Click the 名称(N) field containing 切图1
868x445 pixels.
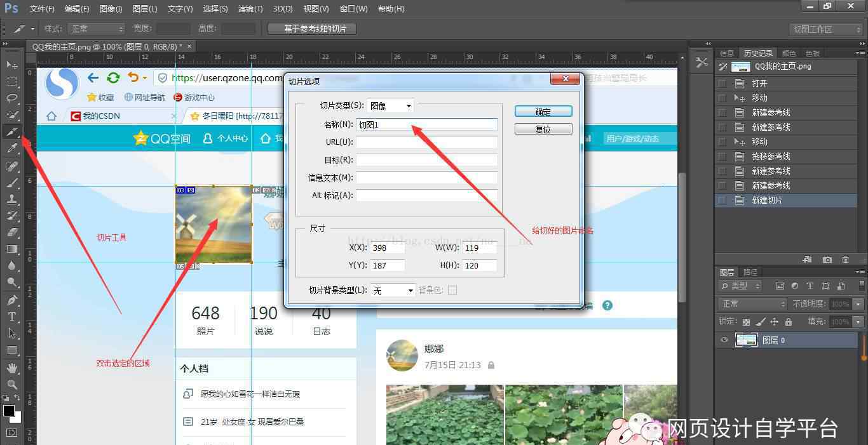[427, 124]
